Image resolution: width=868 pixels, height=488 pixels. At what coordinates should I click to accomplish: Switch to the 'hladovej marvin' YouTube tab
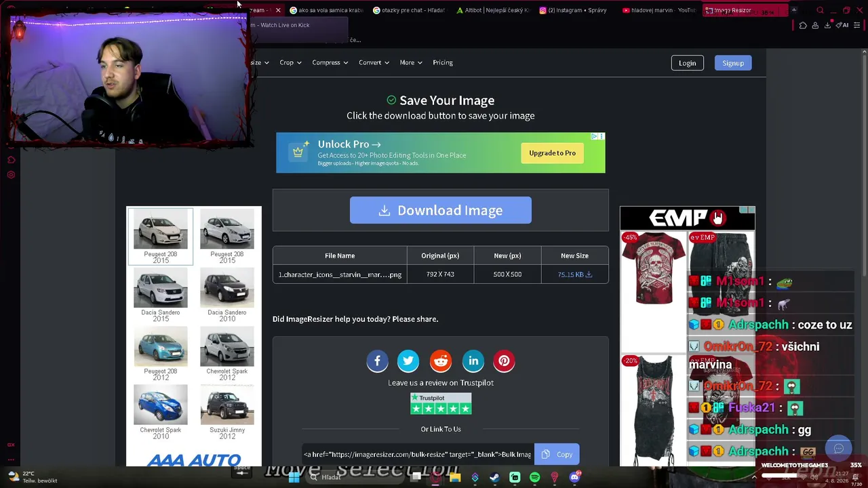(660, 10)
